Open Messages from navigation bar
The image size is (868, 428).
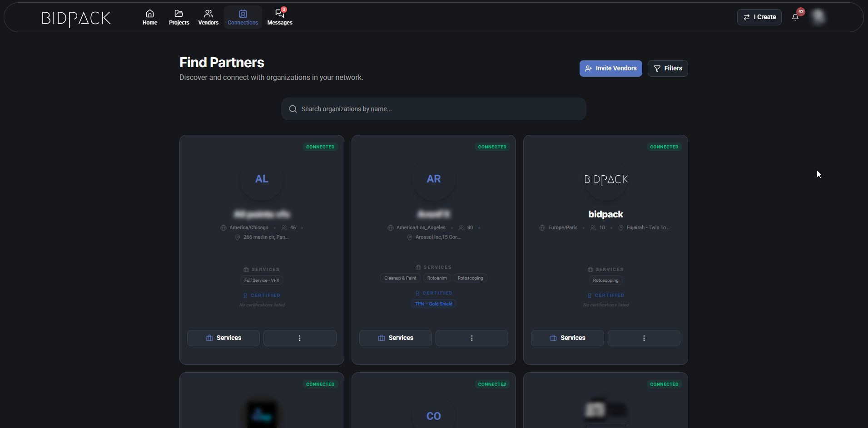pyautogui.click(x=280, y=17)
